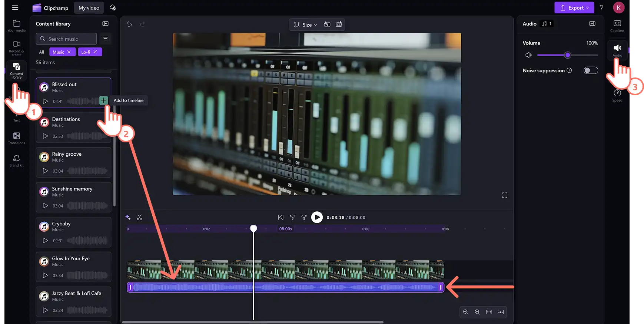644x324 pixels.
Task: Redo the last action
Action: pyautogui.click(x=142, y=24)
